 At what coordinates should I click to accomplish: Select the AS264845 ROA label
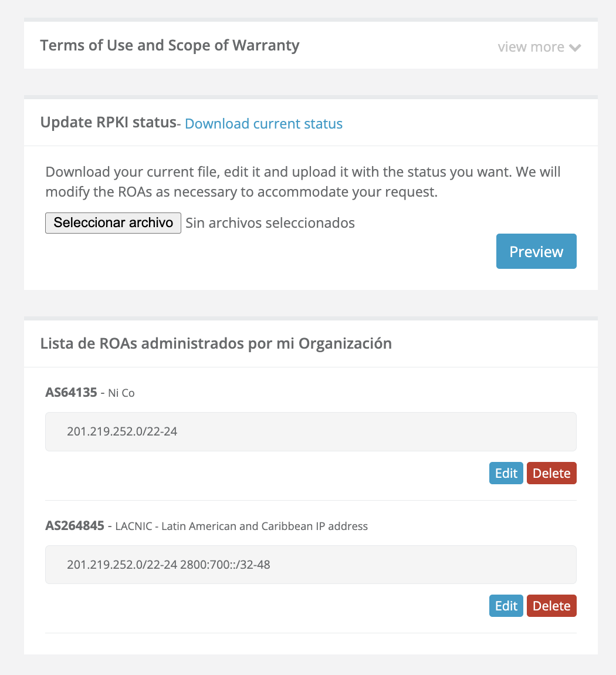(x=75, y=525)
